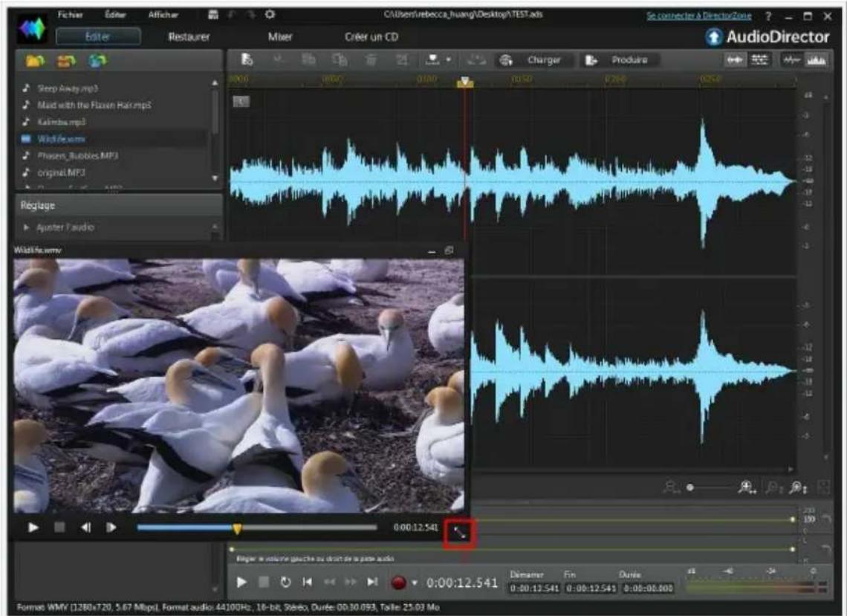The height and width of the screenshot is (616, 847).
Task: Step back one frame in video preview
Action: (85, 528)
